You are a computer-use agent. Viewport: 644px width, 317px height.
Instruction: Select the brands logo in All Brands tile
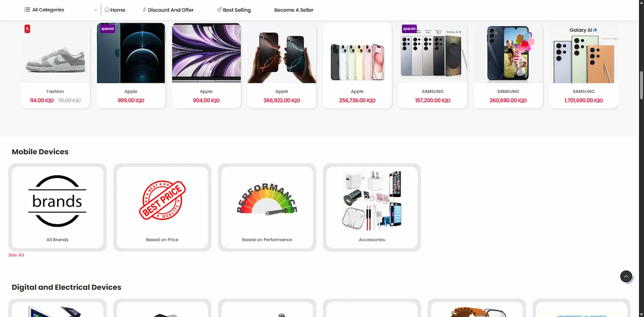(x=57, y=201)
